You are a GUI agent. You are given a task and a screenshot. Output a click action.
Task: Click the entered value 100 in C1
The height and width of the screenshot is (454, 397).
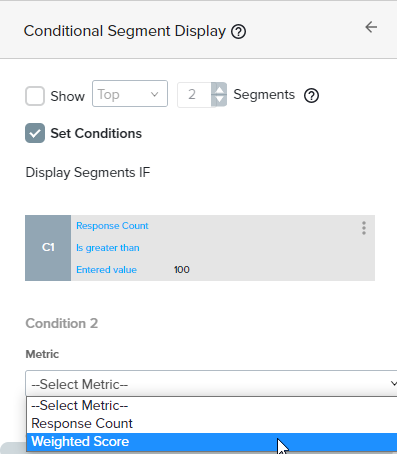(182, 270)
